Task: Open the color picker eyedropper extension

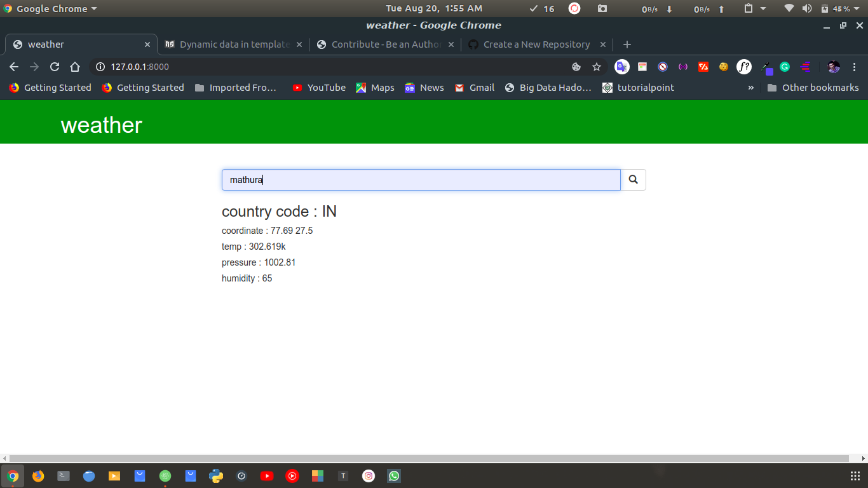Action: (766, 67)
